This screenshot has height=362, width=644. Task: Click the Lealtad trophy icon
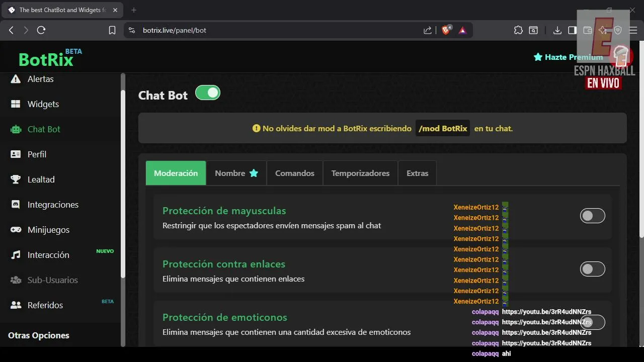pyautogui.click(x=16, y=179)
